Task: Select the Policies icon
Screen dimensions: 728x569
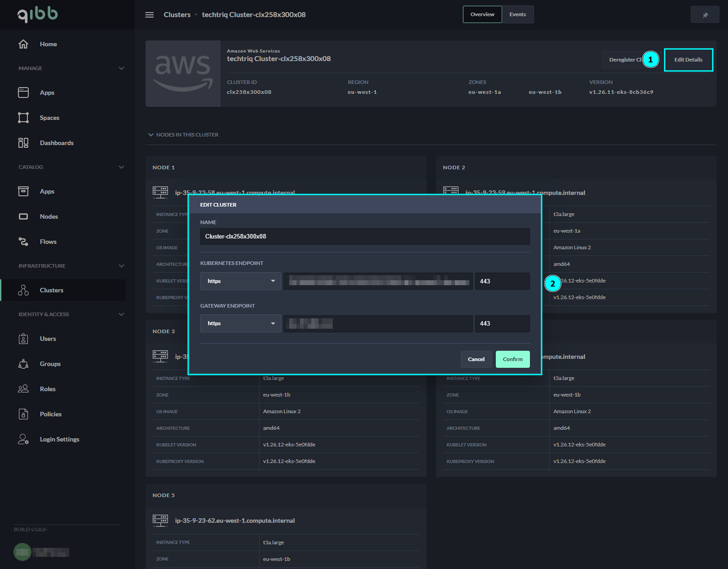Action: (x=23, y=414)
